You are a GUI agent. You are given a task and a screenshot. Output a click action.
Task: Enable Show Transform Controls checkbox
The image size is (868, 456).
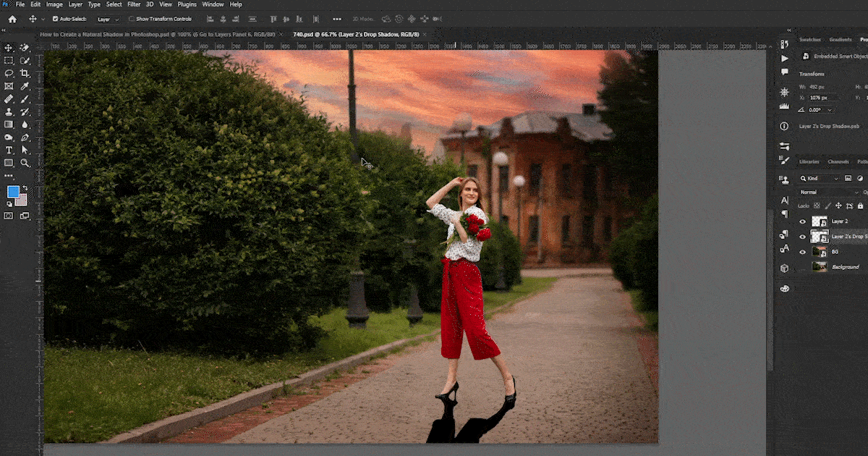[x=132, y=19]
